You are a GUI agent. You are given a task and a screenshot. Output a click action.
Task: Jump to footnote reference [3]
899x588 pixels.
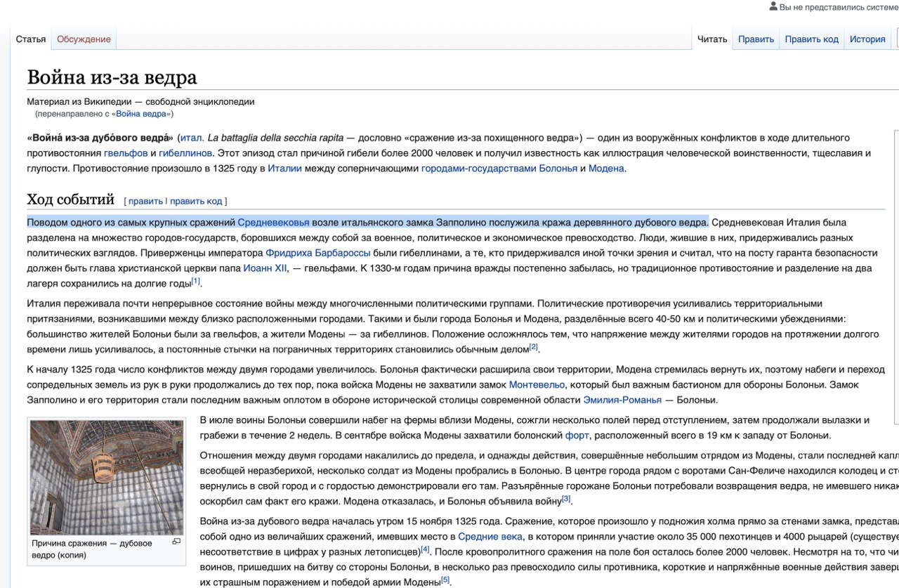566,499
